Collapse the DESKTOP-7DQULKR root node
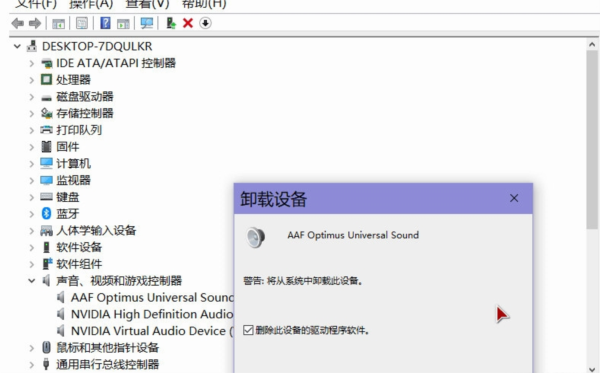 [17, 47]
